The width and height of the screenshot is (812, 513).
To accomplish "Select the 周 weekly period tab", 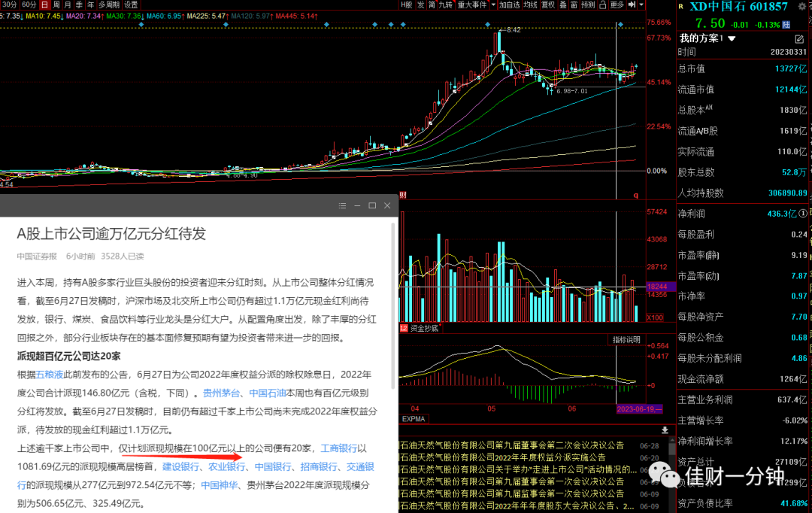I will [56, 5].
